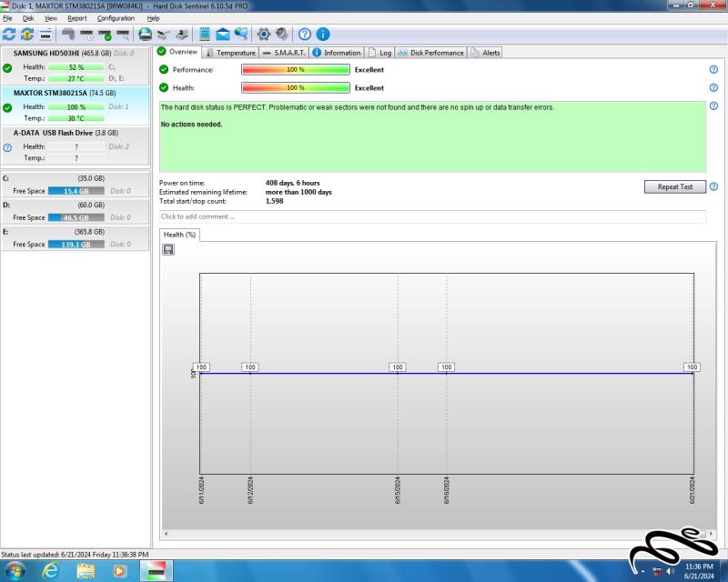Viewport: 728px width, 582px height.
Task: Switch to the Alerts tab
Action: tap(485, 53)
